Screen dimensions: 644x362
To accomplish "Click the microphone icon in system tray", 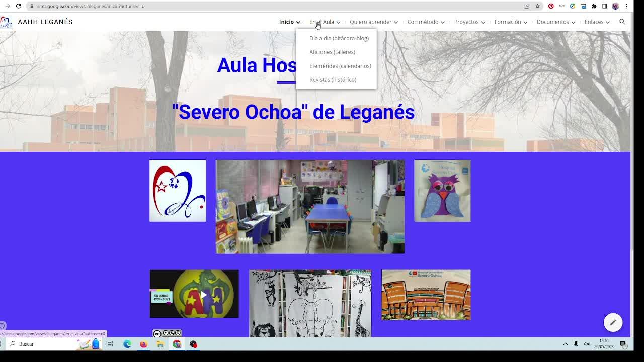I will click(576, 344).
